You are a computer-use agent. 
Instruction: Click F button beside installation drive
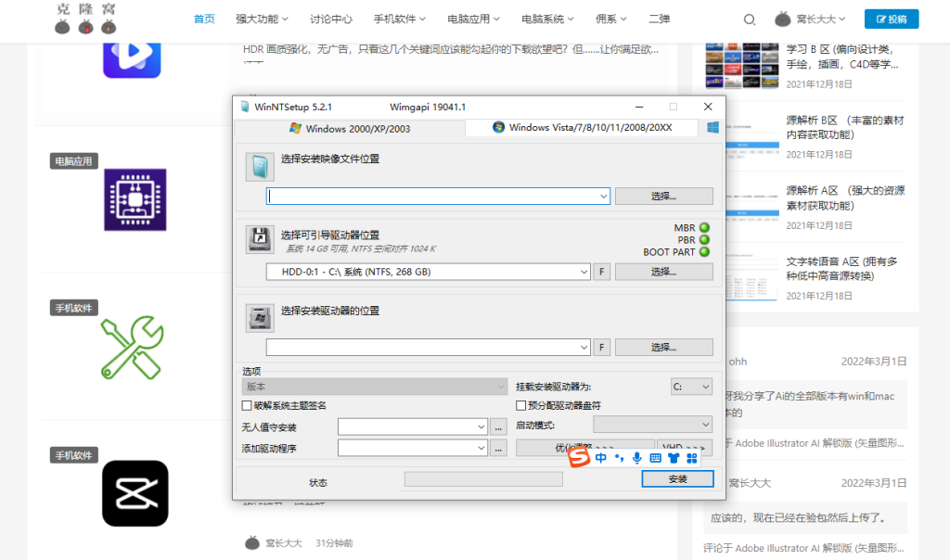pos(601,348)
